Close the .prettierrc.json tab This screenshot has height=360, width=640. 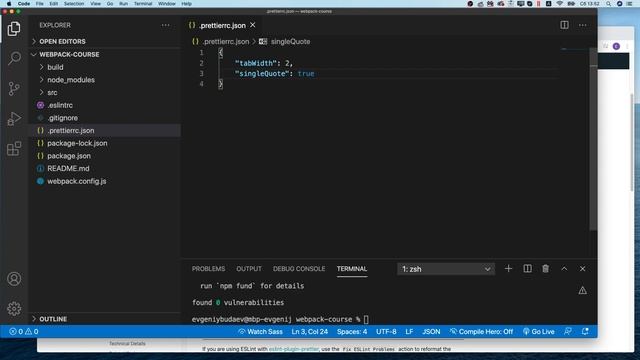click(x=253, y=25)
